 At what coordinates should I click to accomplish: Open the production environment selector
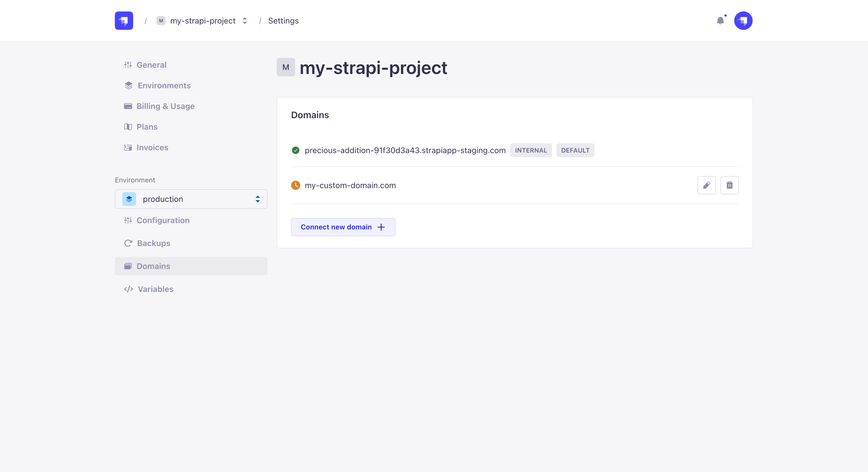191,199
